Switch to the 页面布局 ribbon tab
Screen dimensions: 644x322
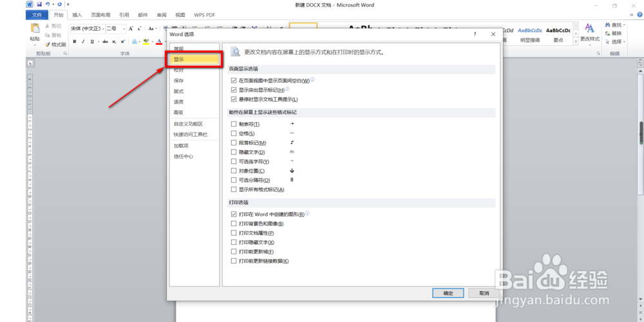click(100, 15)
